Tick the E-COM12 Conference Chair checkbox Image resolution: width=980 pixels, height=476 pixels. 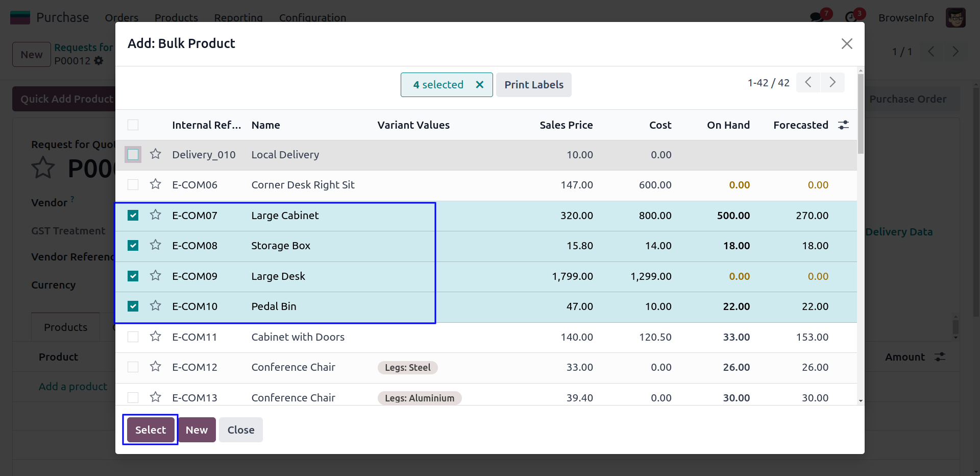[x=133, y=367]
